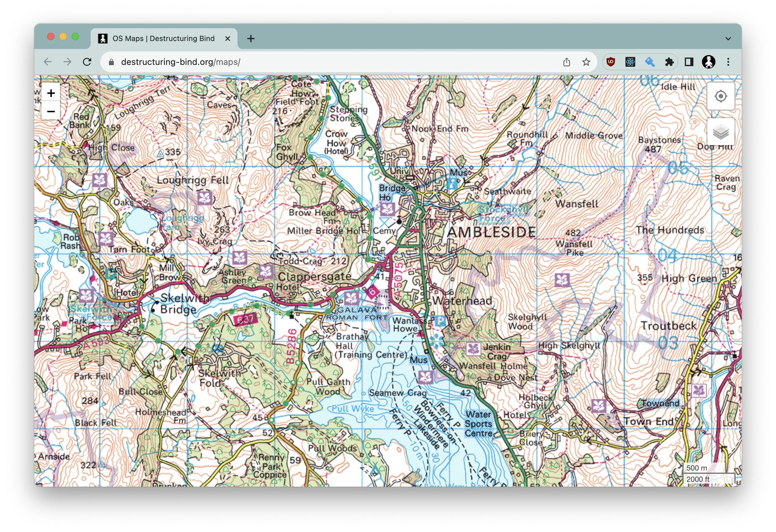This screenshot has height=532, width=776.
Task: Expand the tab search chevron
Action: pyautogui.click(x=728, y=38)
